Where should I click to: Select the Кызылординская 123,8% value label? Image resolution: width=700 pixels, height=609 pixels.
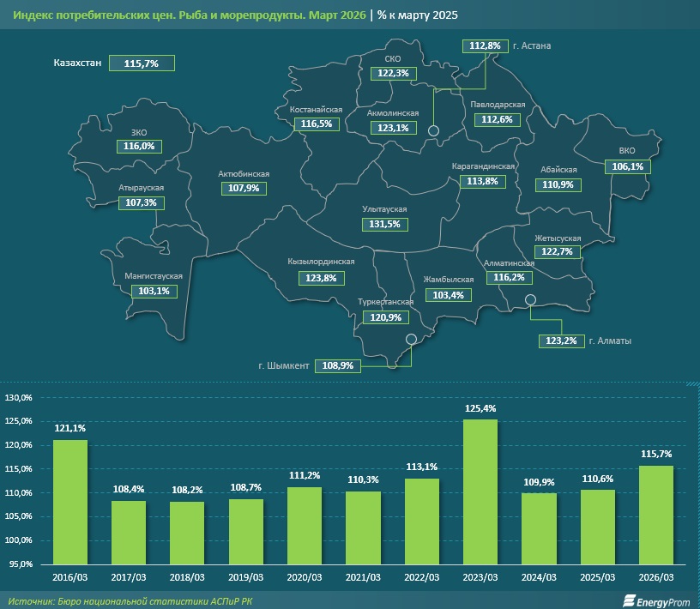321,278
